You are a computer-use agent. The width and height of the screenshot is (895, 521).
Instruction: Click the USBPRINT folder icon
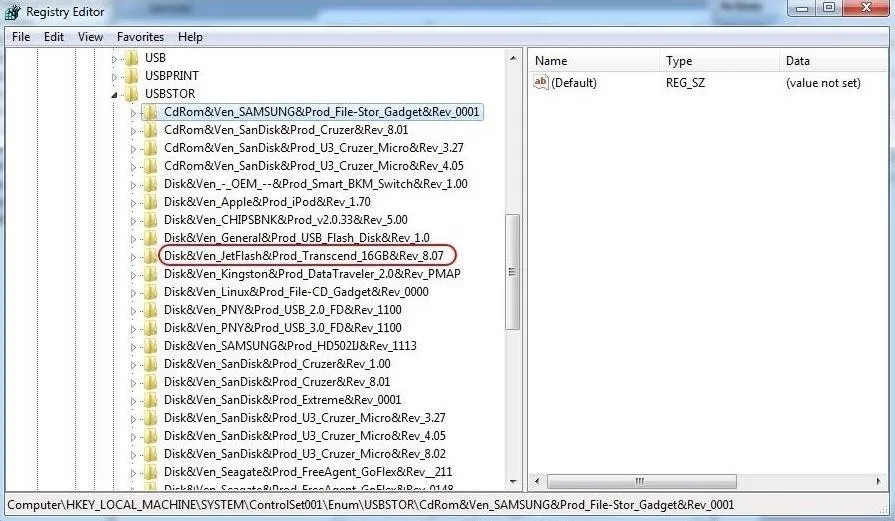[x=132, y=76]
